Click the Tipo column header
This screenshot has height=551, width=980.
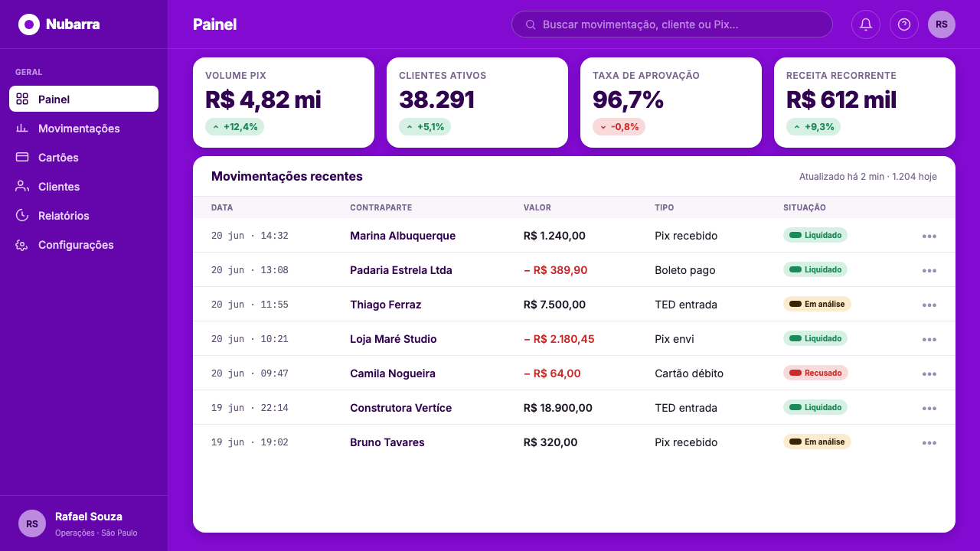(x=665, y=207)
